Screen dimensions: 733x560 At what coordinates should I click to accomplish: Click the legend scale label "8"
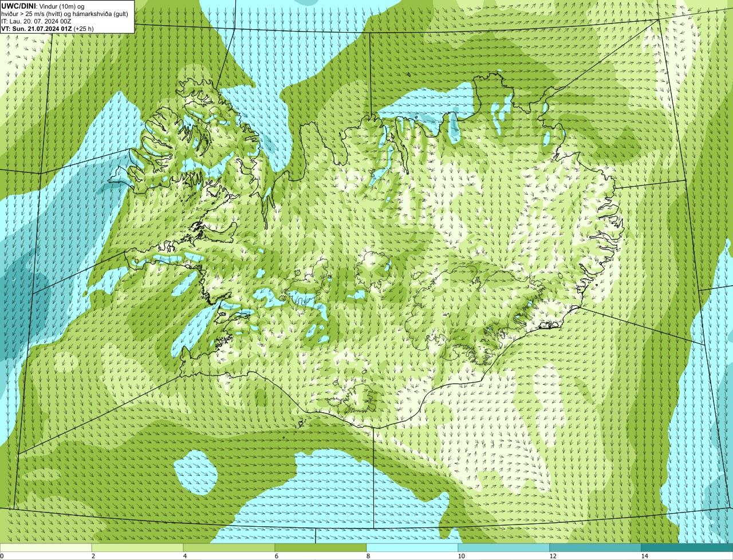368,556
